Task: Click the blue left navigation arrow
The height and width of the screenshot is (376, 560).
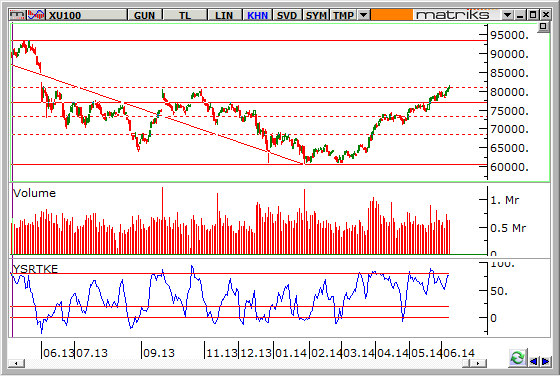Action: tap(534, 361)
